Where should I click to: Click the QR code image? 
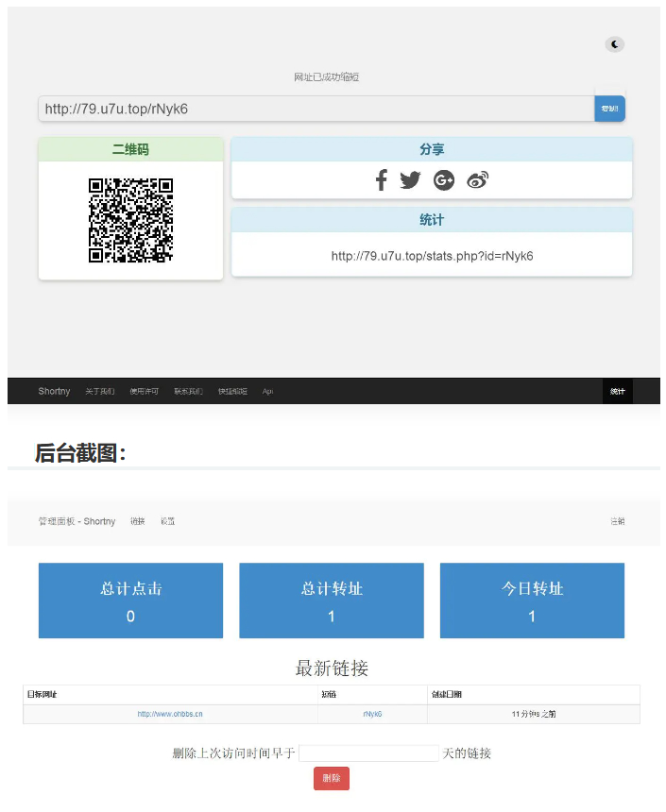pos(130,220)
